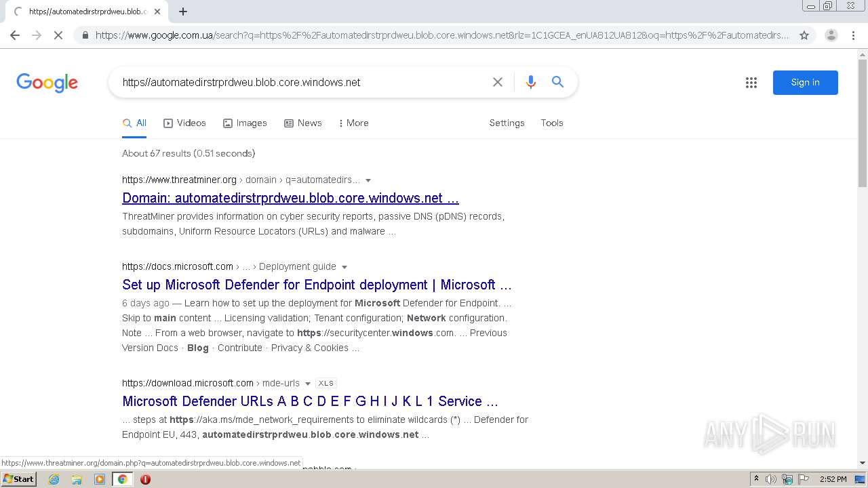The height and width of the screenshot is (488, 868).
Task: Expand options arrow for threatminer result
Action: tap(368, 180)
